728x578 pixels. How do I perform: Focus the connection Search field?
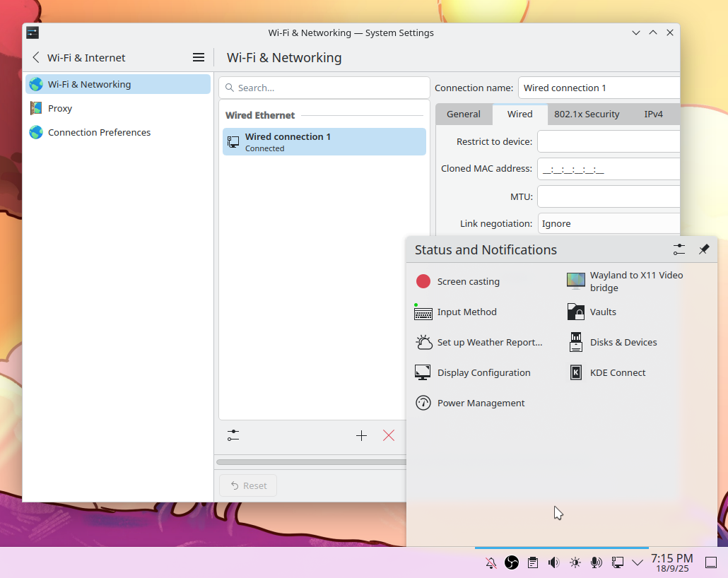324,88
